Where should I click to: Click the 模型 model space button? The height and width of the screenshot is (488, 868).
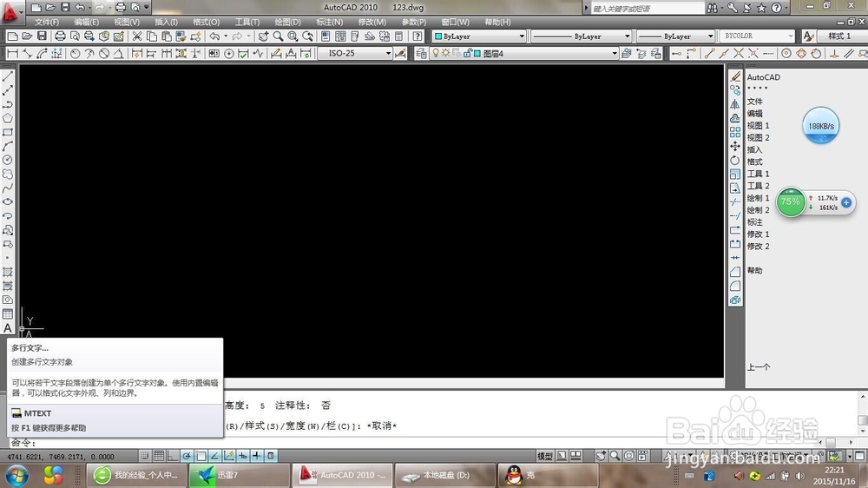point(545,456)
